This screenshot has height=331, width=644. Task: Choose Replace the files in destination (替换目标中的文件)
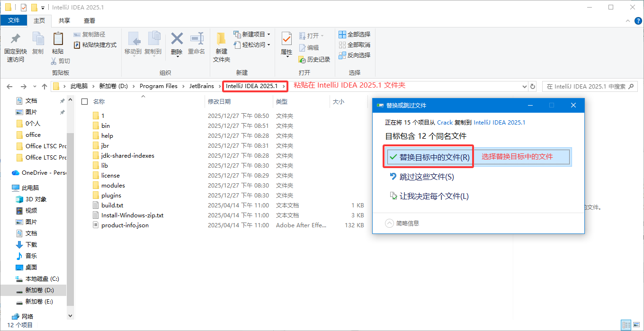click(478, 157)
